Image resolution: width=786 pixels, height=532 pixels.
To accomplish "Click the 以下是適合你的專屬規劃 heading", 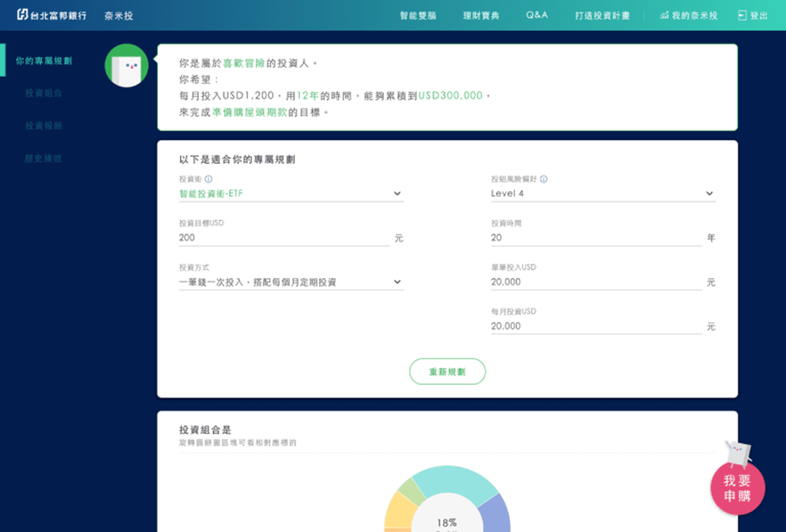I will tap(237, 160).
